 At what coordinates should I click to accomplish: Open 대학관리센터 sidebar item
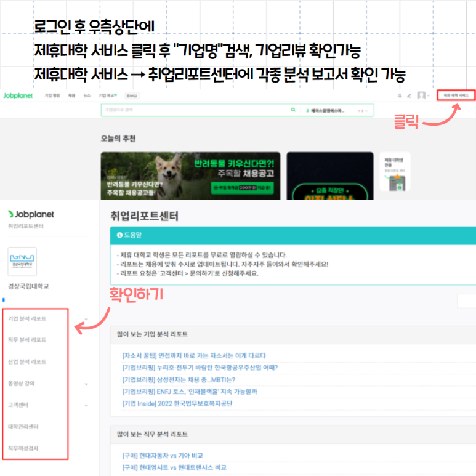(23, 427)
